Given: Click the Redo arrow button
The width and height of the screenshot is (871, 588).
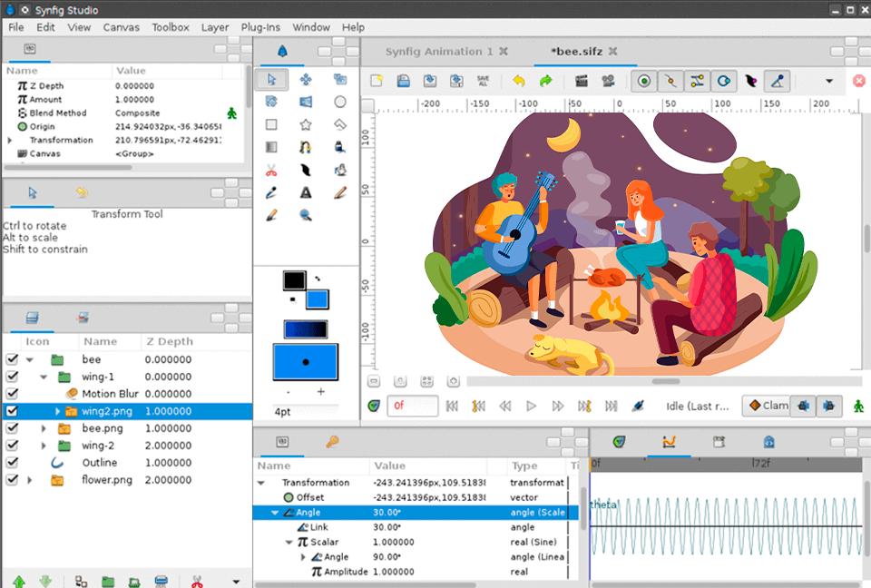Looking at the screenshot, I should coord(545,81).
